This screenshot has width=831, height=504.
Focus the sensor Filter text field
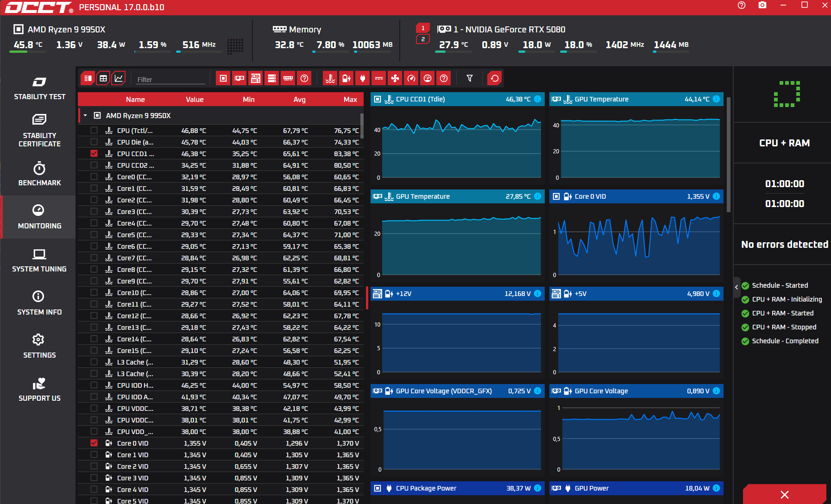click(170, 79)
